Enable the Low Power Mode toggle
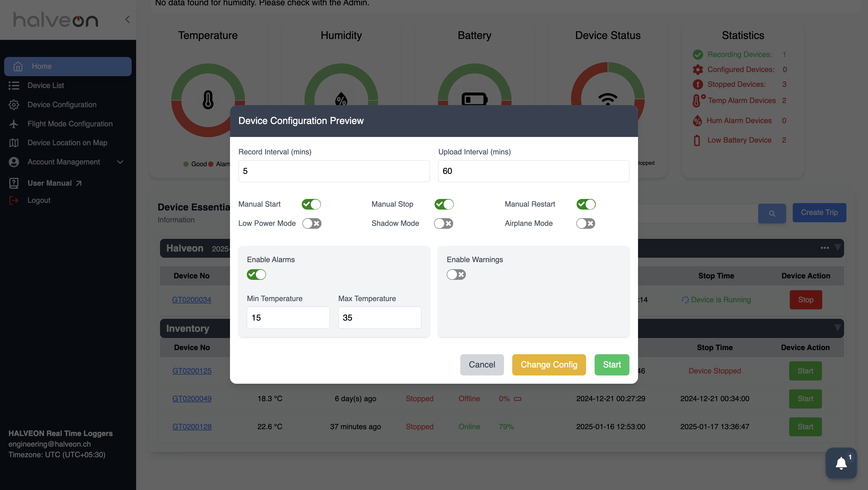868x490 pixels. pyautogui.click(x=312, y=223)
